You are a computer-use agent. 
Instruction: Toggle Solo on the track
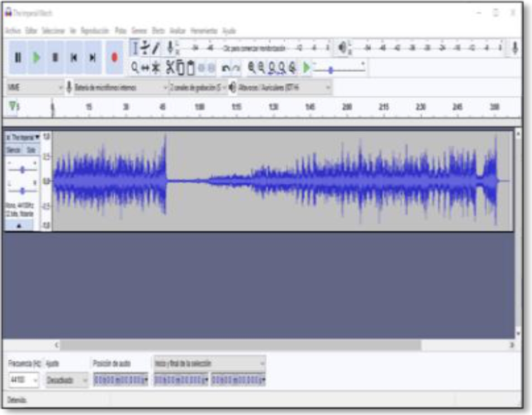click(x=31, y=150)
